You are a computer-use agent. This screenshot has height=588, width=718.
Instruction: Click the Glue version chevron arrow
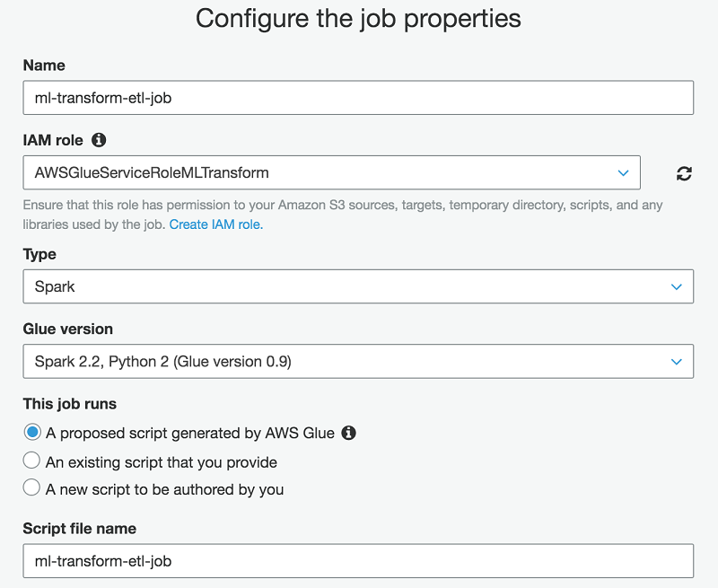point(677,362)
